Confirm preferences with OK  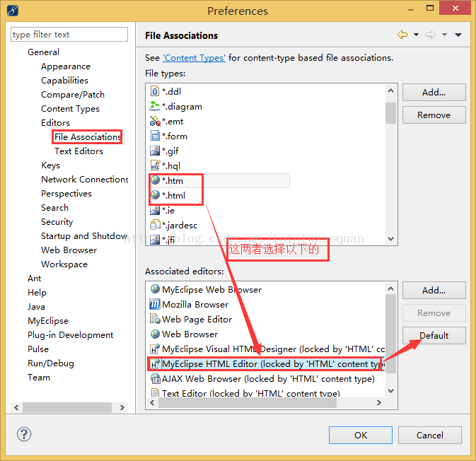click(360, 435)
